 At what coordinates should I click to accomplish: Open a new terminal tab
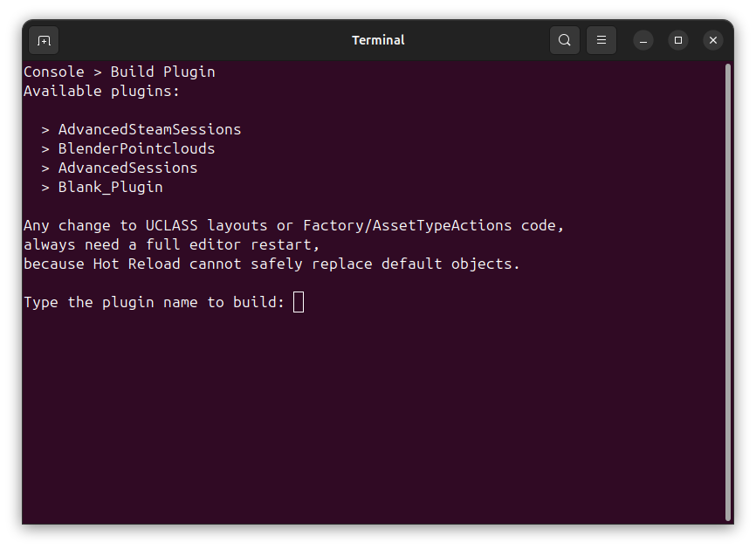44,40
